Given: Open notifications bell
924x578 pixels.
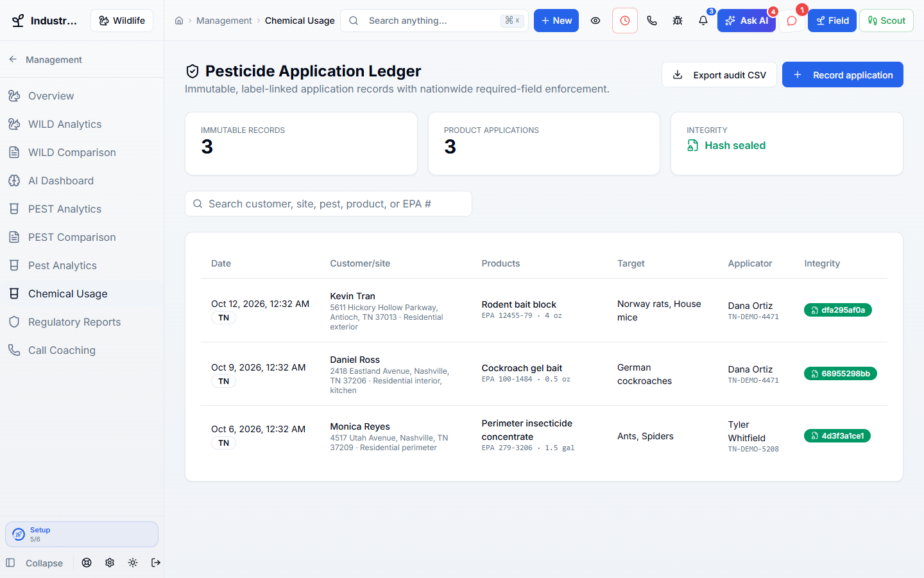Looking at the screenshot, I should point(703,21).
